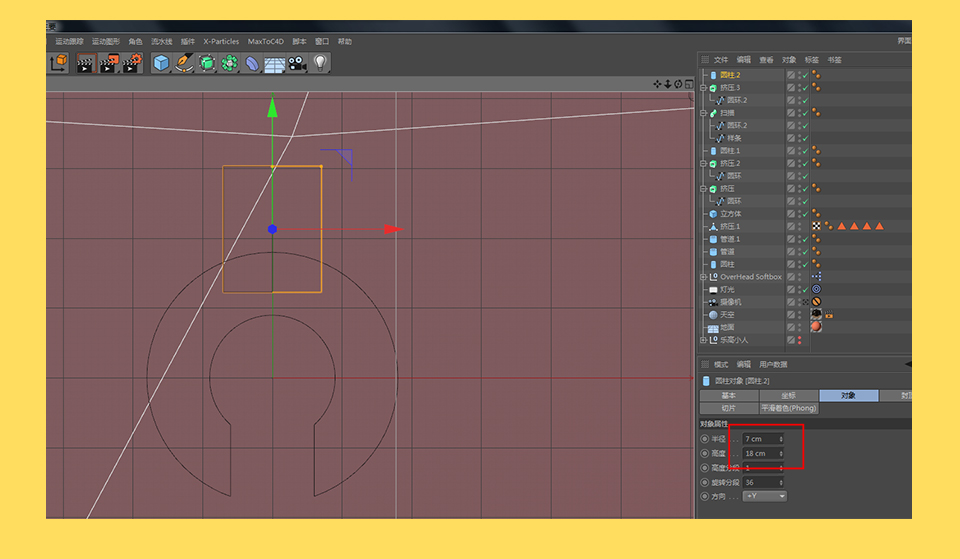960x559 pixels.
Task: Click the blue axis center handle
Action: point(272,229)
